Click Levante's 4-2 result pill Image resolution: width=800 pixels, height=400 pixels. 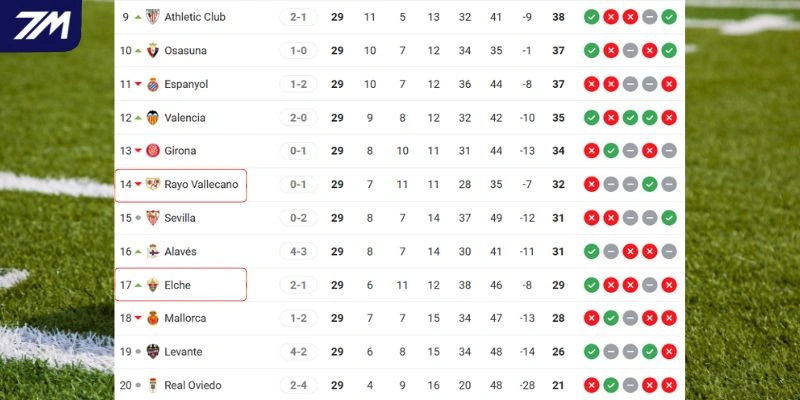coord(298,352)
